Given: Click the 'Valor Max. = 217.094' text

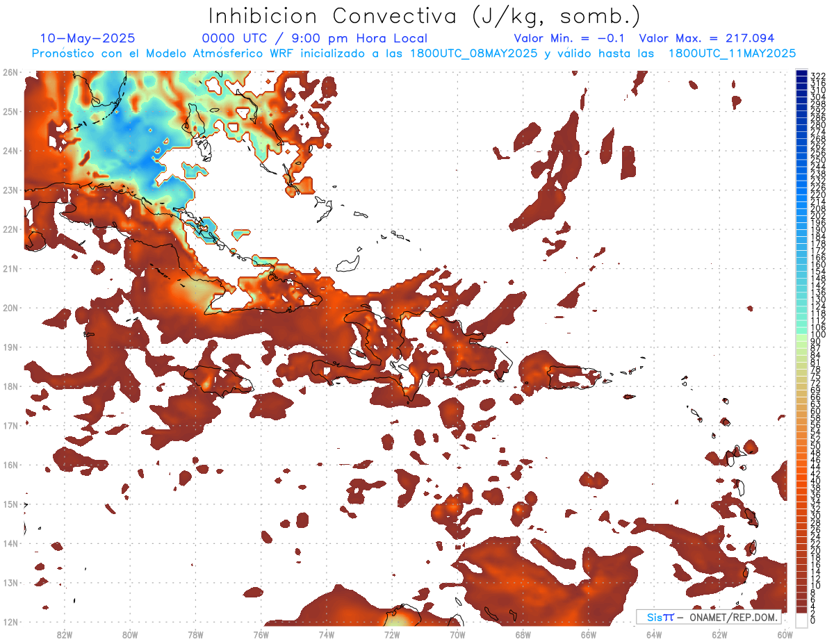Looking at the screenshot, I should [707, 38].
